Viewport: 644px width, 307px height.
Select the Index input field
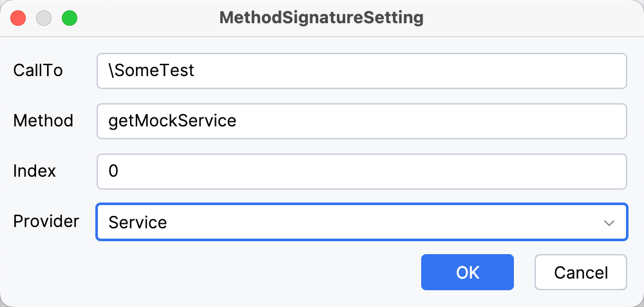(x=361, y=171)
